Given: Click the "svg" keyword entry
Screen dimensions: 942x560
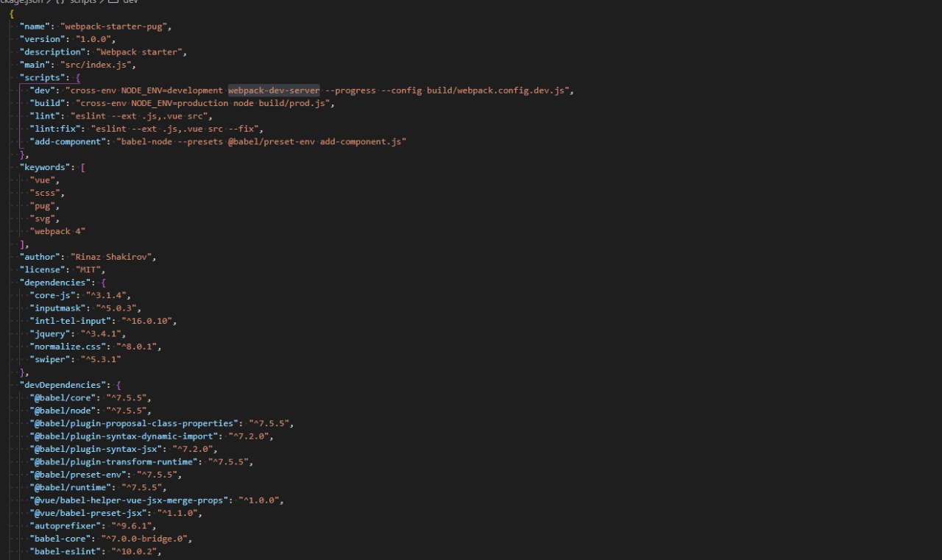Looking at the screenshot, I should pyautogui.click(x=44, y=219).
